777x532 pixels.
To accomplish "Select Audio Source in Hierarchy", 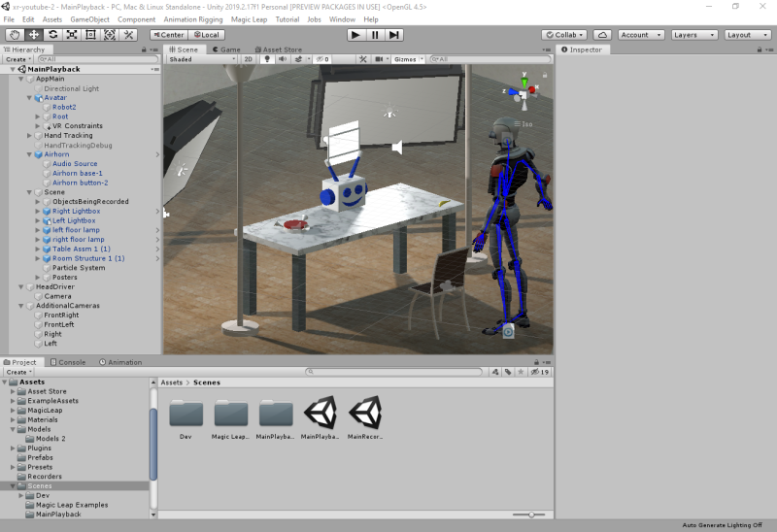I will point(75,164).
